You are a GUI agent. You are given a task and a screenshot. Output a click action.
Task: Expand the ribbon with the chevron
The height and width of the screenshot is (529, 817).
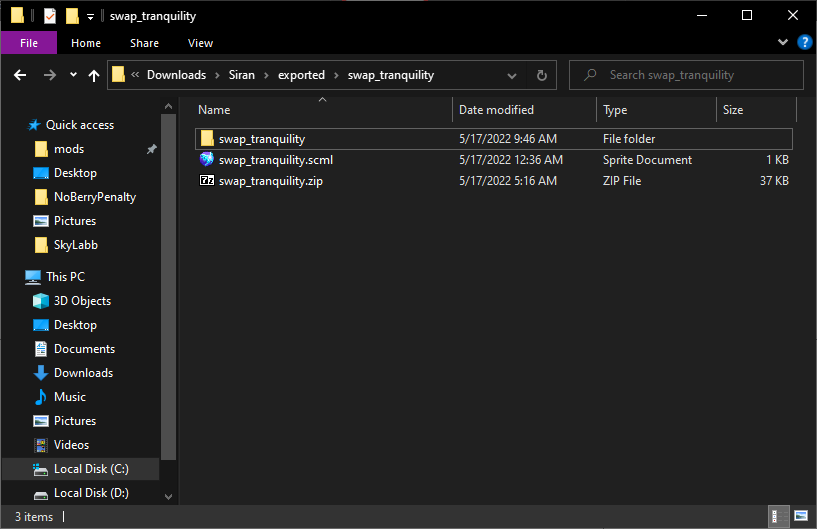783,43
